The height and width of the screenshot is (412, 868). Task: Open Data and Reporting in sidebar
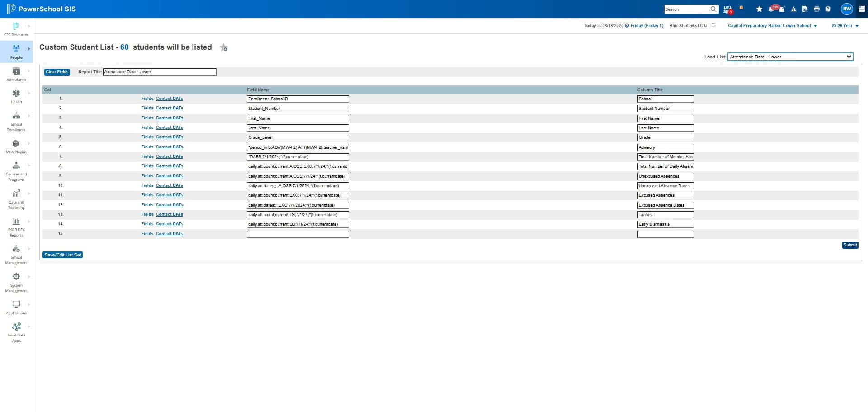[16, 199]
